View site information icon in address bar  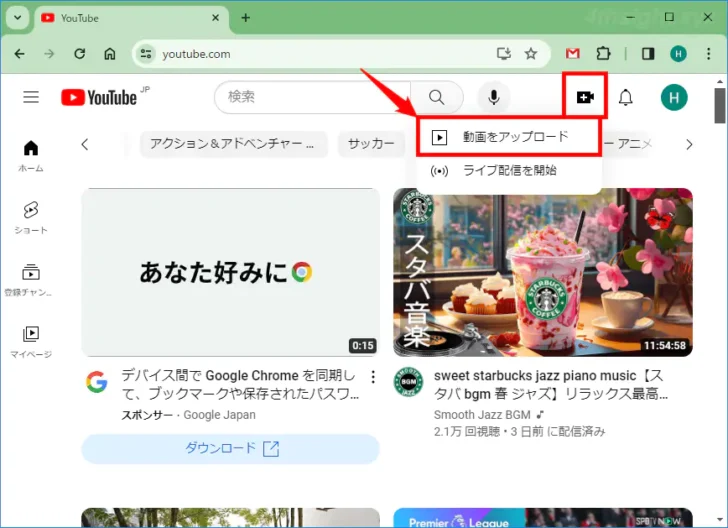pos(146,54)
